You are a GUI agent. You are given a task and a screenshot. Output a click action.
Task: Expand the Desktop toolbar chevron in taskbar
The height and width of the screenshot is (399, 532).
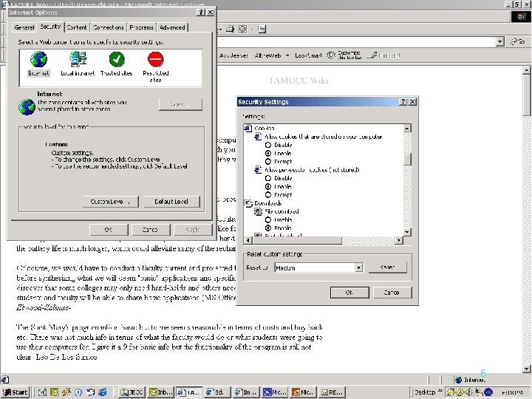coord(440,392)
